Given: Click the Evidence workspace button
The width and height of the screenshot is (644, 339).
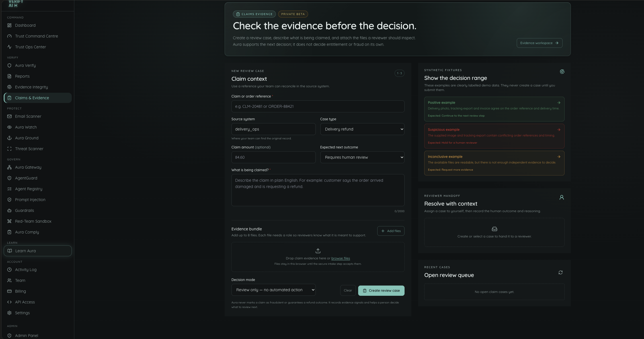Looking at the screenshot, I should tap(540, 43).
